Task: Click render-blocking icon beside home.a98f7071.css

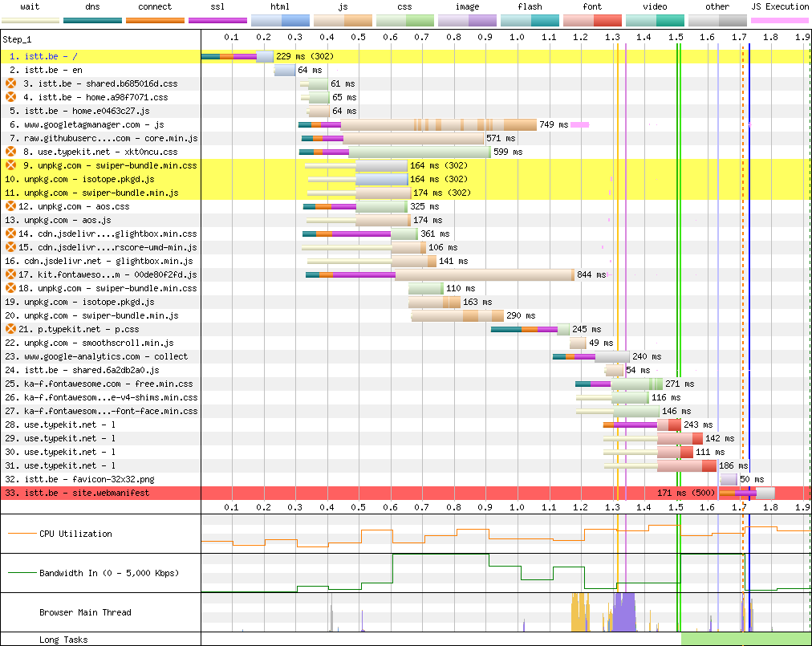Action: tap(11, 97)
